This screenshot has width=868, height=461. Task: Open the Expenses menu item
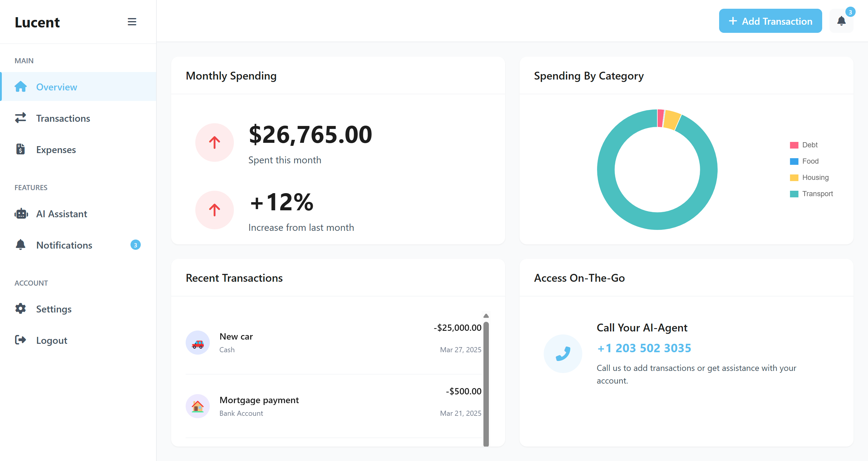56,150
